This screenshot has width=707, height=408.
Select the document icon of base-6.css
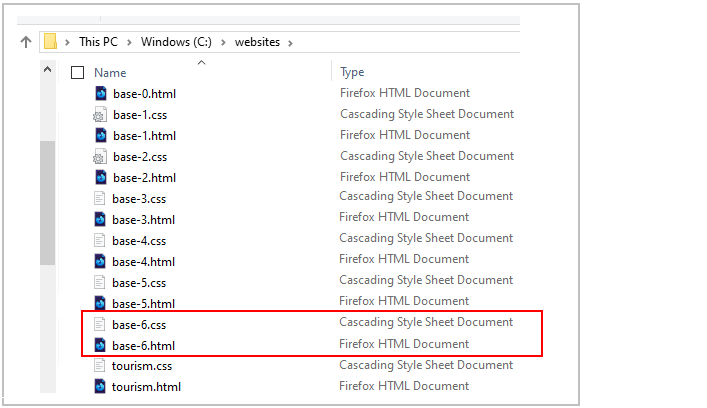[100, 324]
